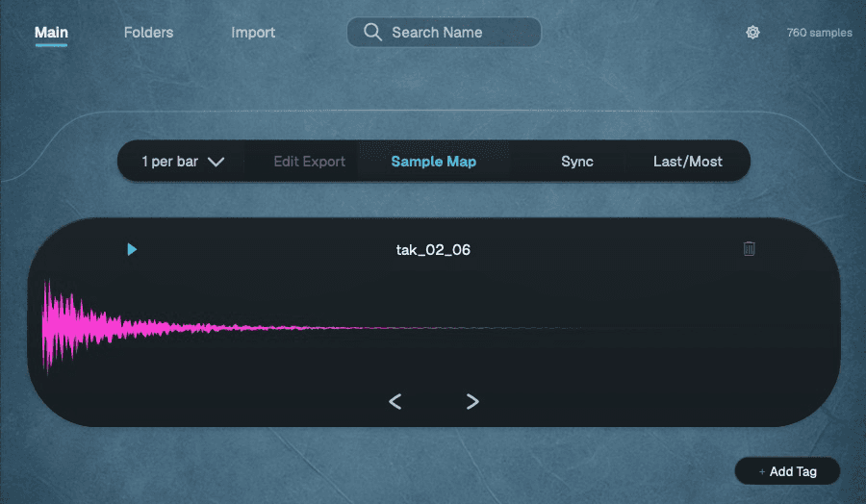Screen dimensions: 866x504
Task: Switch to the Folders tab
Action: point(148,33)
